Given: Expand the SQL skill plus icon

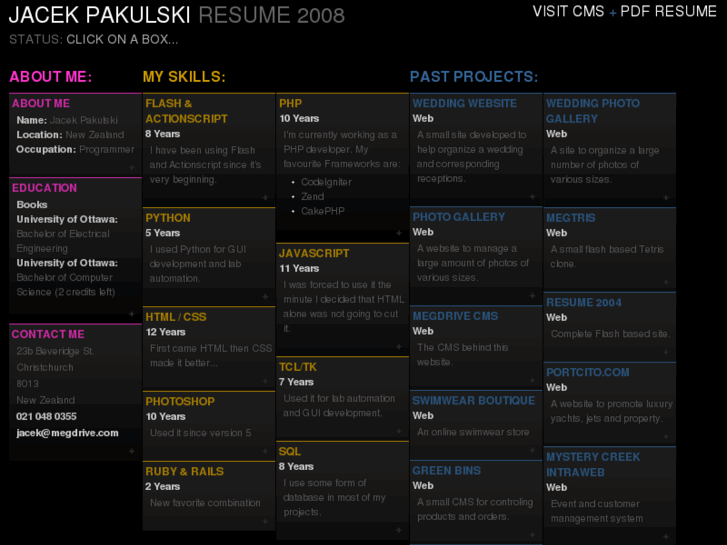Looking at the screenshot, I should click(x=399, y=530).
